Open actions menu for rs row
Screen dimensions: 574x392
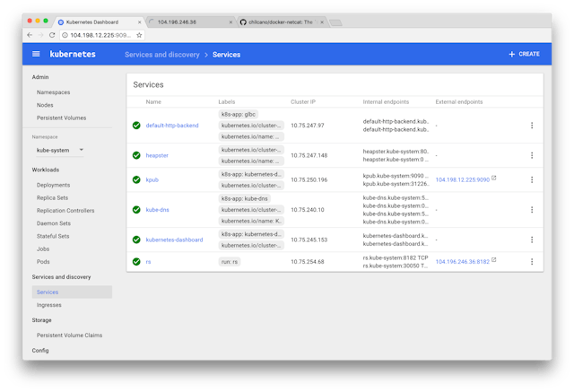point(532,262)
